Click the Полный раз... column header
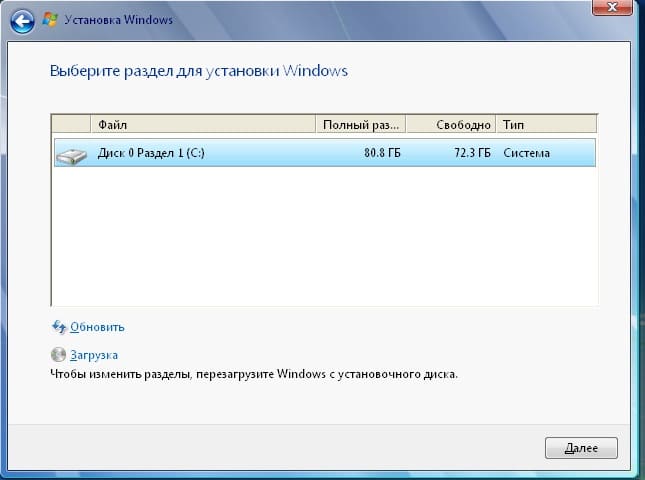This screenshot has width=645, height=480. 361,125
